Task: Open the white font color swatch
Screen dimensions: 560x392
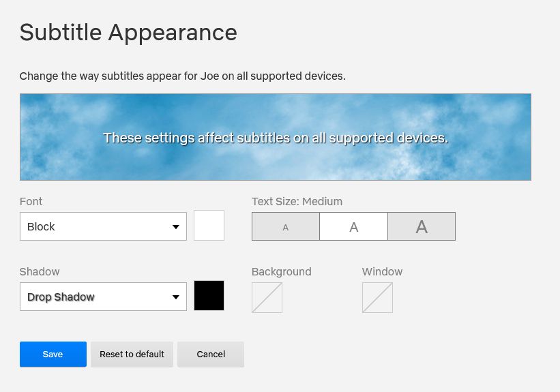Action: (x=209, y=225)
